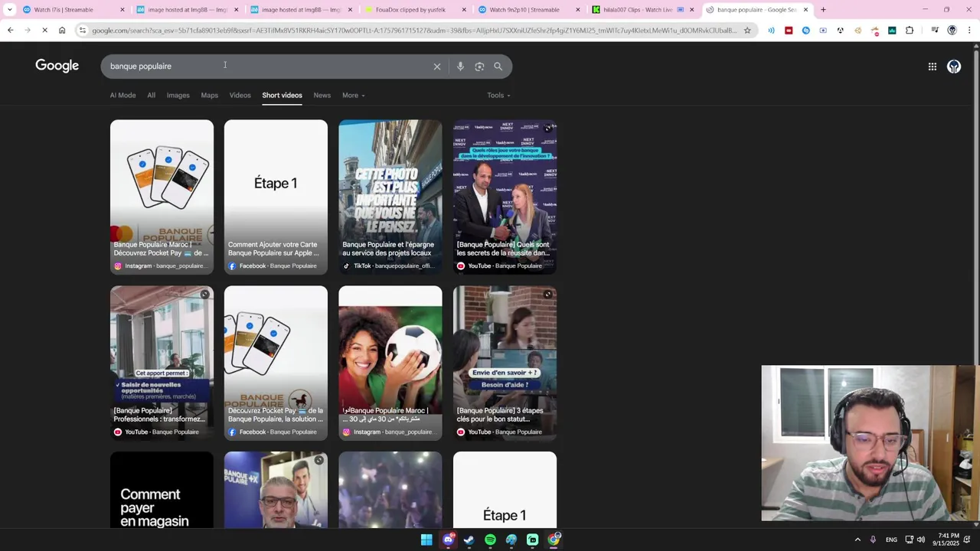Screen dimensions: 980x551
Task: Expand the More search filters dropdown
Action: point(353,96)
